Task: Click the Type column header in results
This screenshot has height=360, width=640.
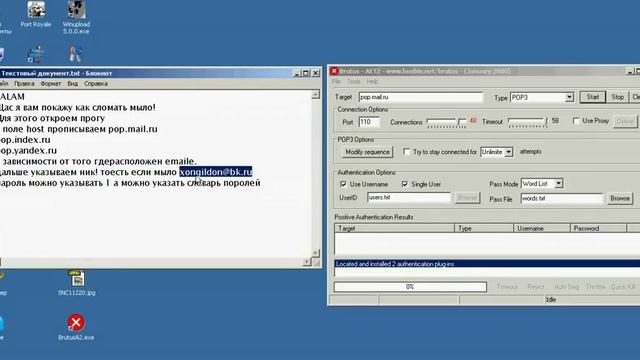Action: 484,228
